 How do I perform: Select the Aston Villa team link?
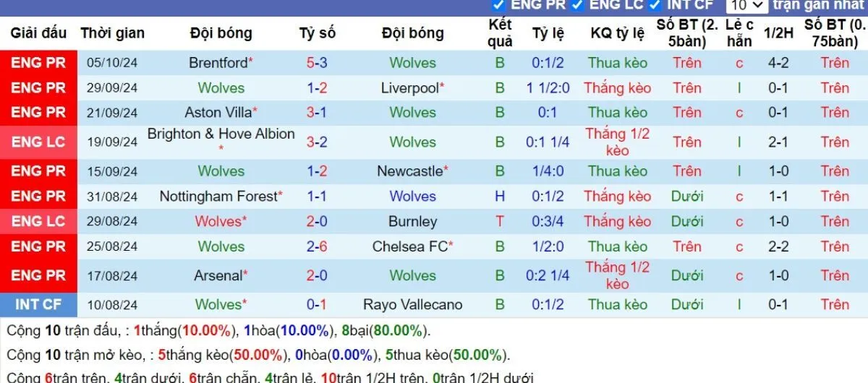coord(218,113)
